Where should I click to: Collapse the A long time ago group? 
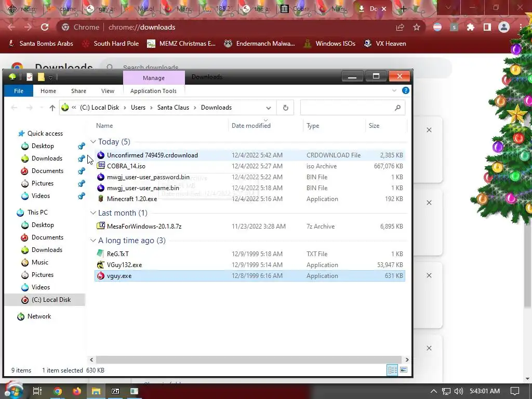[93, 240]
